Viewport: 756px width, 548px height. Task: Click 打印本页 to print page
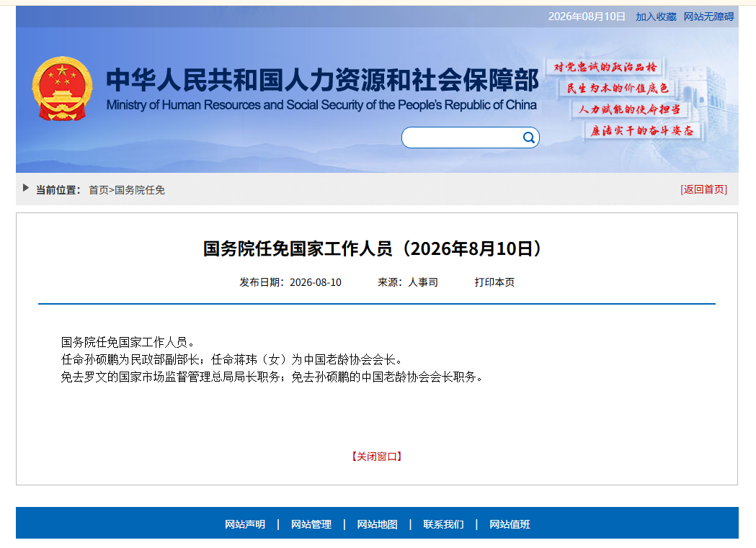tap(494, 282)
